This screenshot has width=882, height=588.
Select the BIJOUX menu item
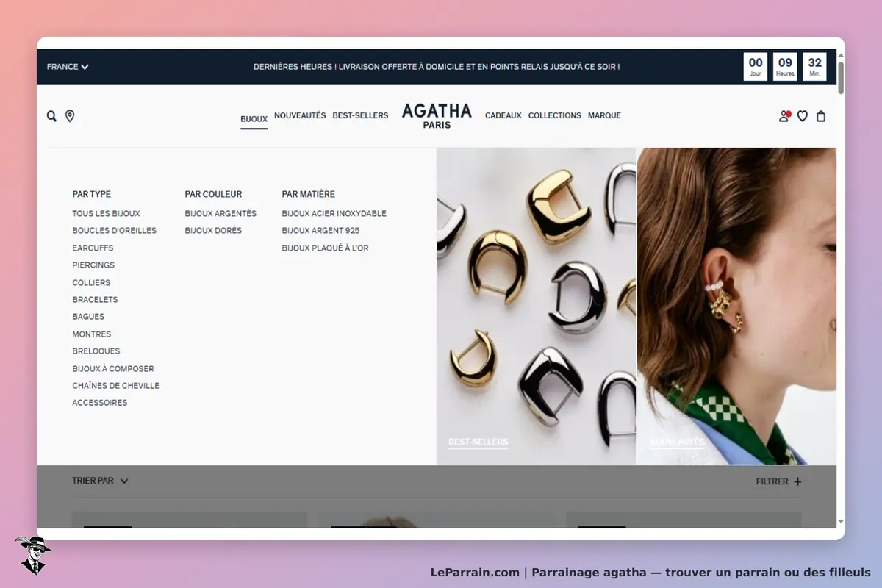pos(254,119)
